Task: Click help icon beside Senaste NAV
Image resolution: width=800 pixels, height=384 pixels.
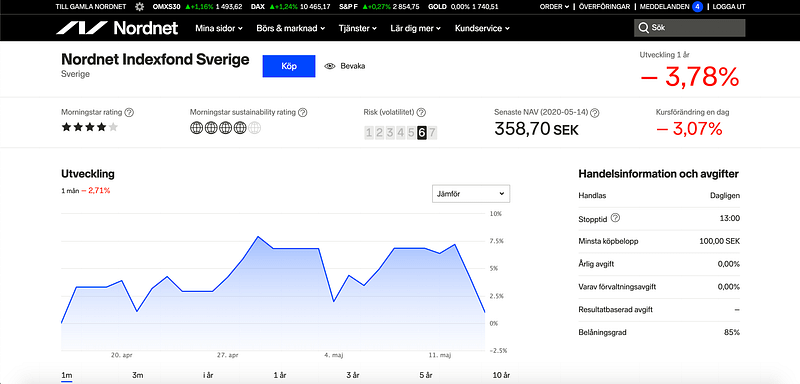Action: click(x=595, y=113)
